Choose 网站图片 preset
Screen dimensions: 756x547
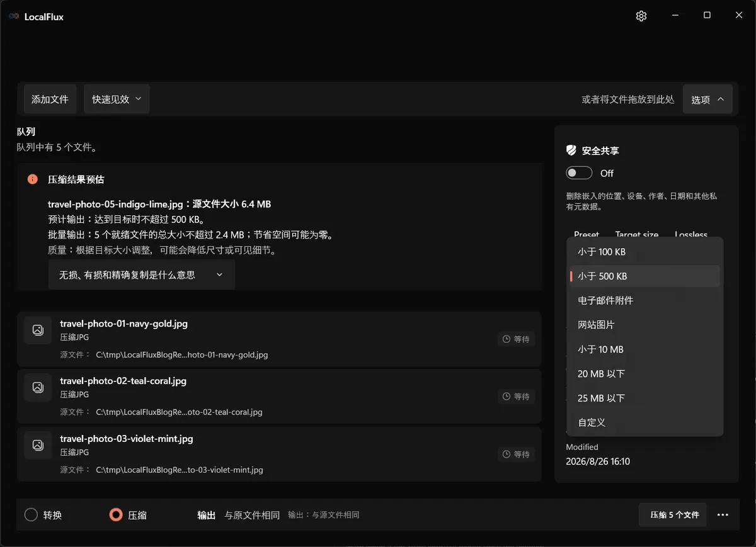pos(644,325)
